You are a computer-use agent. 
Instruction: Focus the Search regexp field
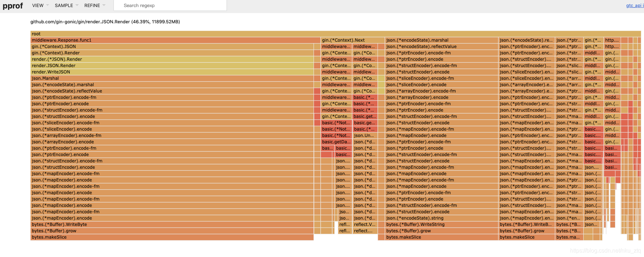coord(170,5)
